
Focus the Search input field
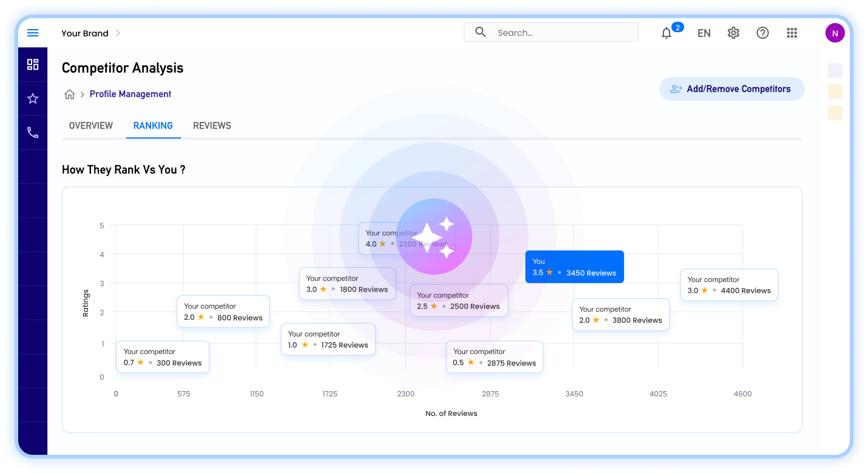[x=551, y=33]
